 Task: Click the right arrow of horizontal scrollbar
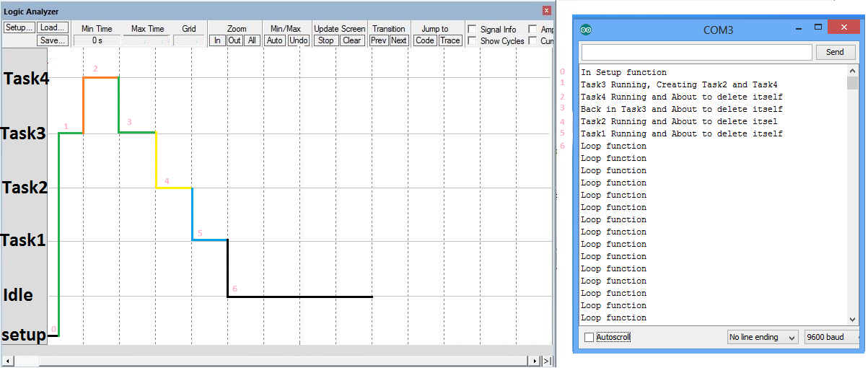click(535, 360)
